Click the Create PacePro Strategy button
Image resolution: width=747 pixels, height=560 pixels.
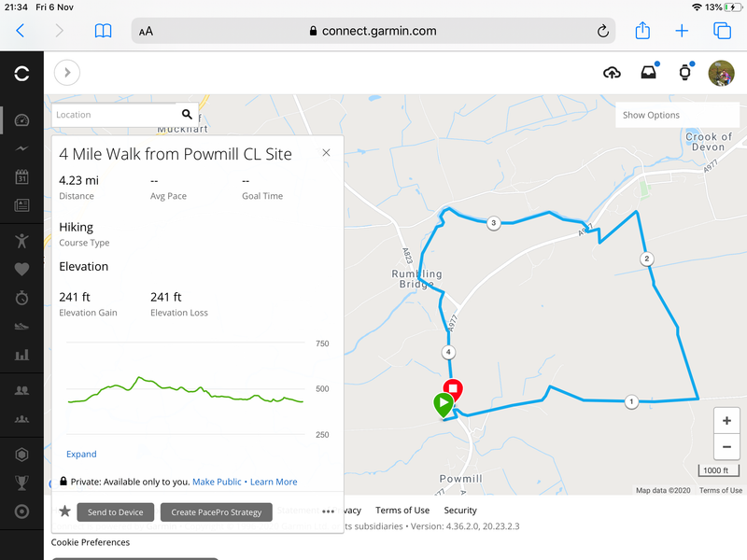pyautogui.click(x=217, y=512)
